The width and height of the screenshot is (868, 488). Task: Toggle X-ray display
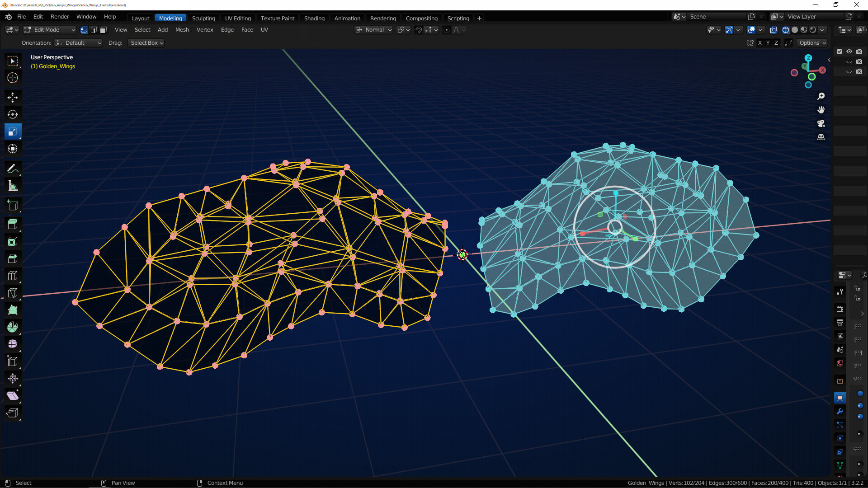[x=774, y=30]
